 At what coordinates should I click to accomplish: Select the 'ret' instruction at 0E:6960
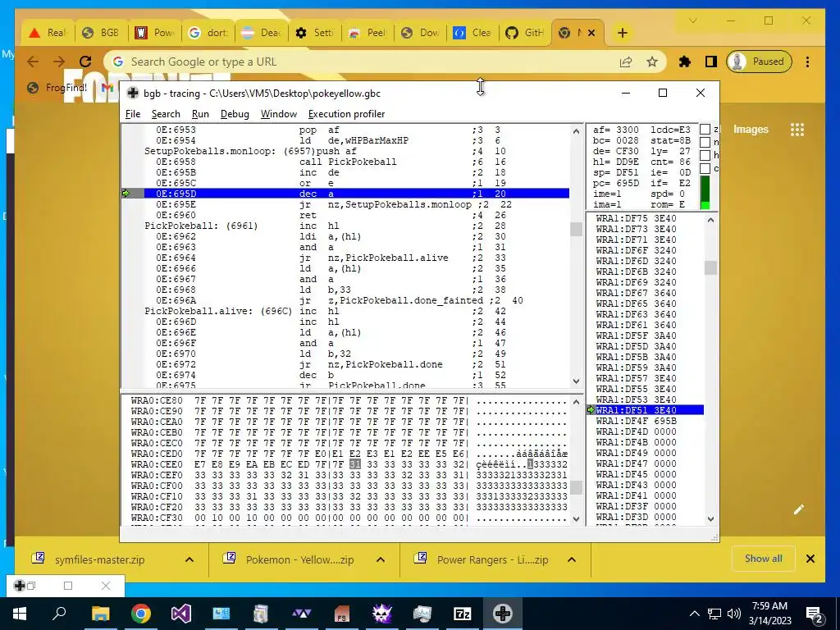(x=356, y=215)
